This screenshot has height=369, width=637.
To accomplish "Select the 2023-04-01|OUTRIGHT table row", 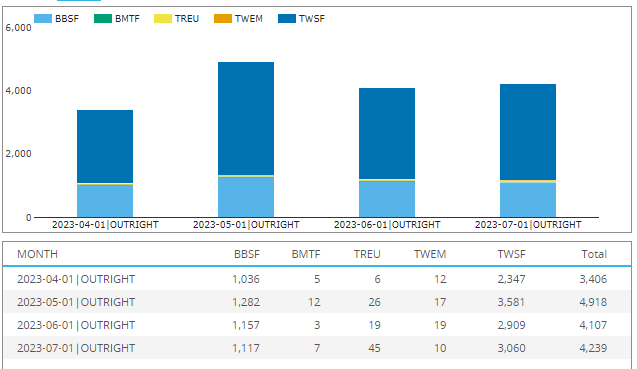I will coord(317,279).
